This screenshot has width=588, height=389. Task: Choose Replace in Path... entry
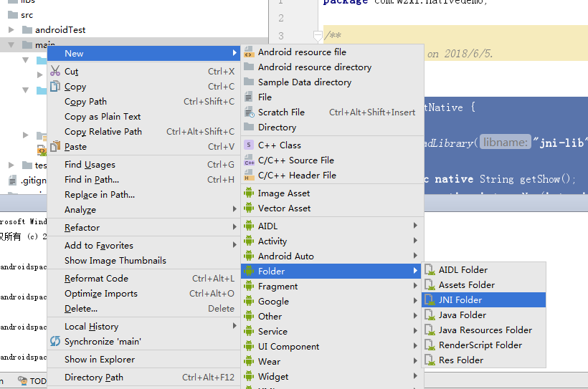point(143,195)
